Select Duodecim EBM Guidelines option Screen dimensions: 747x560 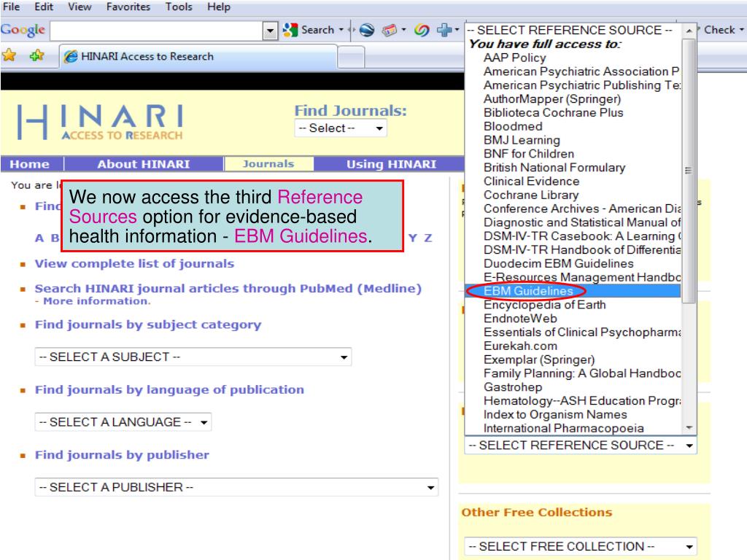tap(573, 263)
